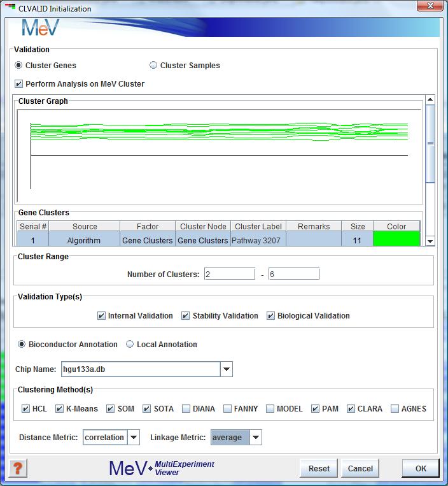Image resolution: width=448 pixels, height=486 pixels.
Task: Enable the FANNY clustering method
Action: (227, 409)
